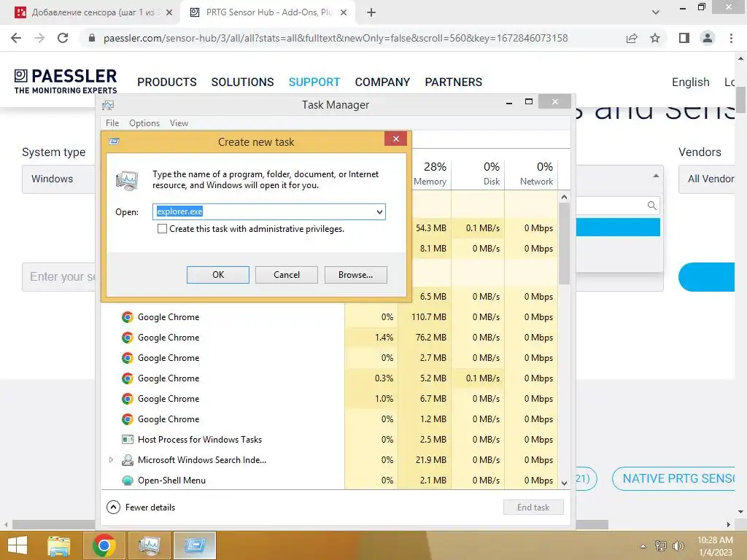Viewport: 747px width, 560px height.
Task: Open Task Manager View menu
Action: point(179,122)
